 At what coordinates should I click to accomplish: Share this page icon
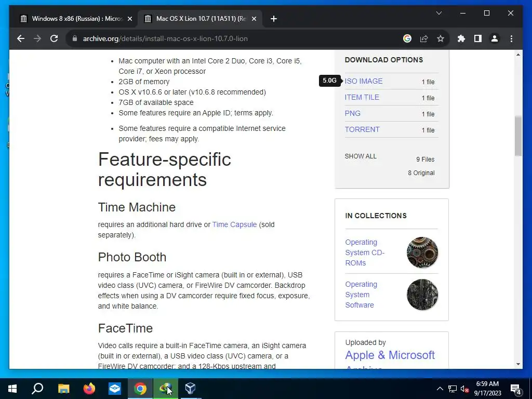(x=424, y=38)
